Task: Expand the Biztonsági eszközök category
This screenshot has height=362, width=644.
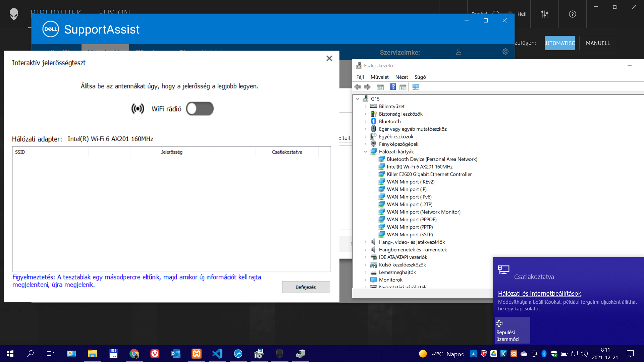Action: [x=366, y=114]
